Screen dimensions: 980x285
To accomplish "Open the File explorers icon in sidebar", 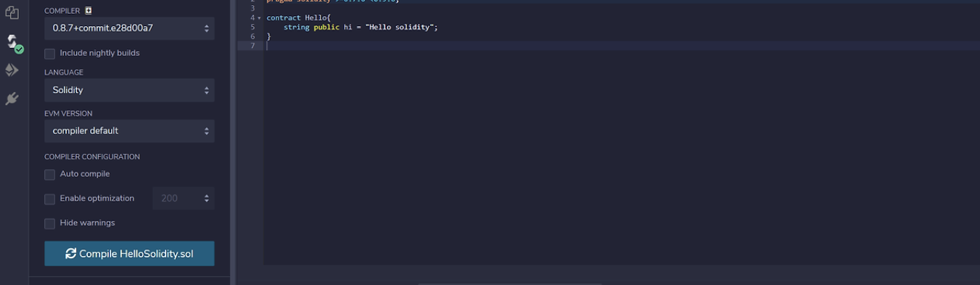I will (12, 12).
